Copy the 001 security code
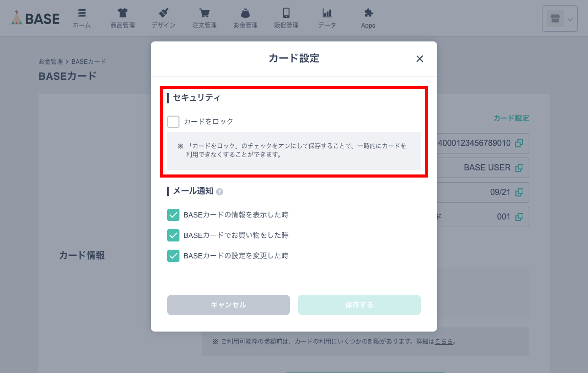Image resolution: width=588 pixels, height=373 pixels. click(519, 217)
